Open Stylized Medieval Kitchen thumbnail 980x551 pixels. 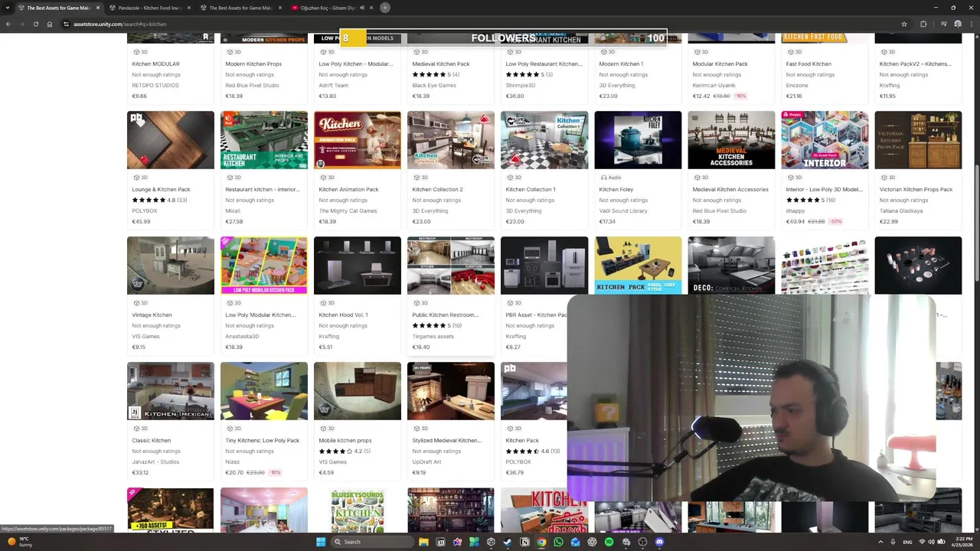point(451,391)
